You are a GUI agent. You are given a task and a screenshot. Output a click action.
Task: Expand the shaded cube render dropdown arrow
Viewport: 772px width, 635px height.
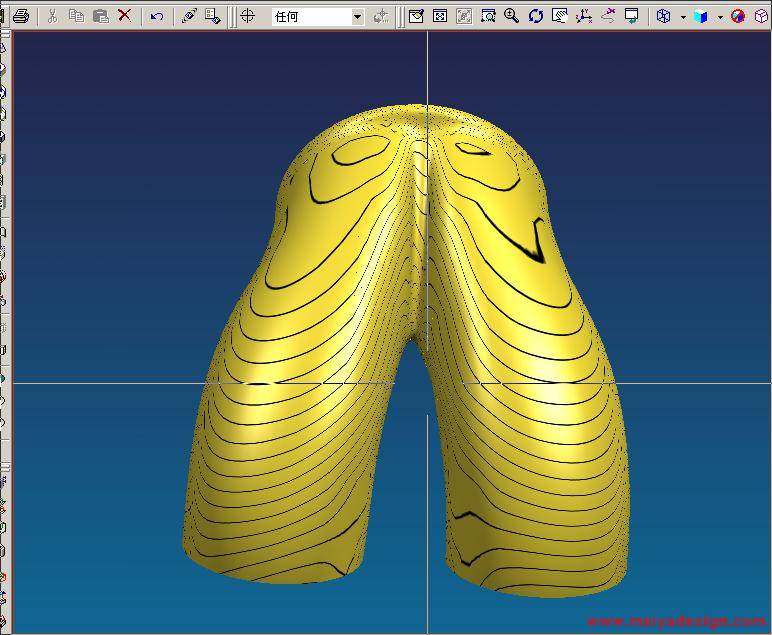(x=719, y=17)
